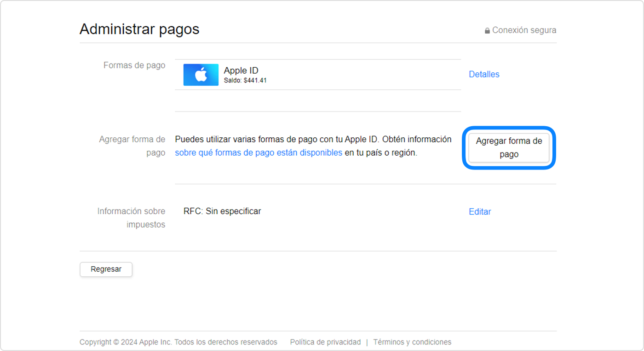
Task: Click the Administrar pagos heading
Action: [x=139, y=29]
